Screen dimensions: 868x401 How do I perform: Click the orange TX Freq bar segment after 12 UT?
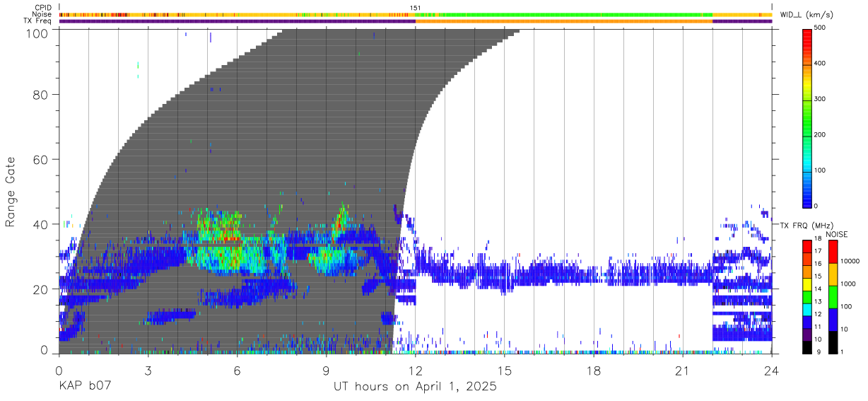tap(564, 21)
